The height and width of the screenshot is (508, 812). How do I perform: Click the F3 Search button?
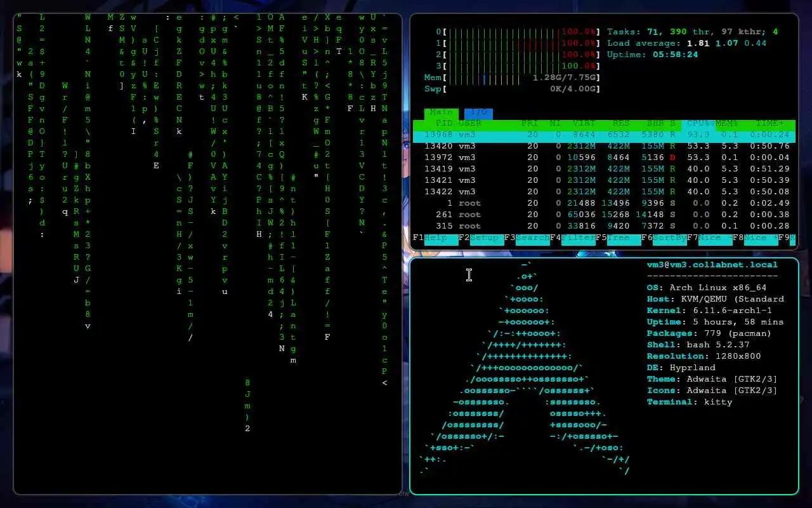[x=527, y=238]
